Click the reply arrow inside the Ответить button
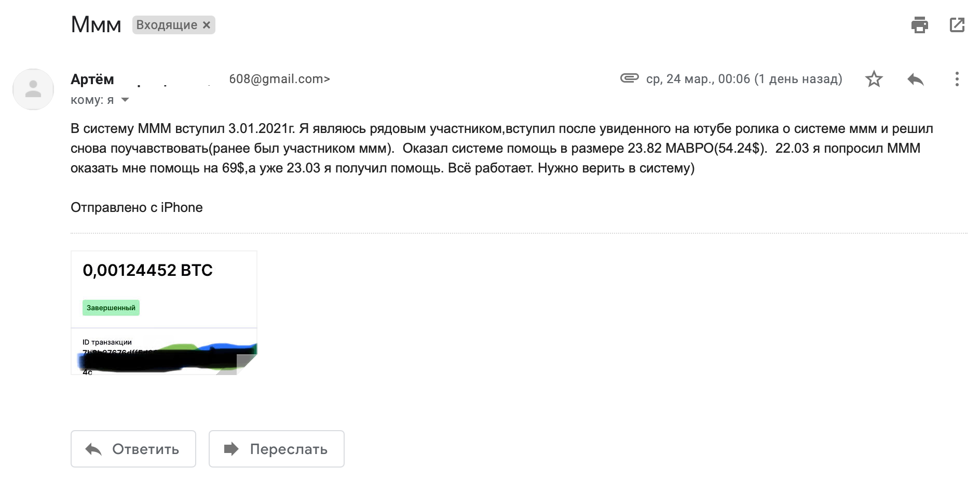 93,449
